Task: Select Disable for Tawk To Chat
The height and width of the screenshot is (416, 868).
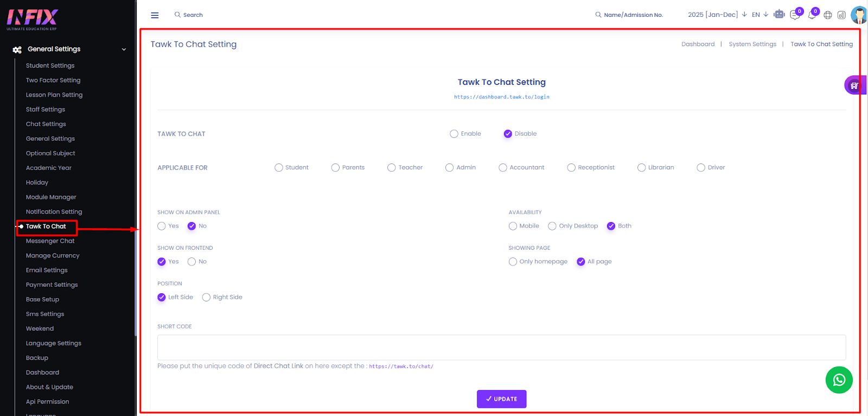Action: pos(508,134)
